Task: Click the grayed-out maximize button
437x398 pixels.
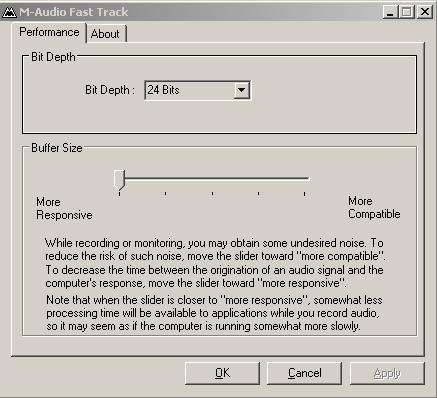Action: 407,12
